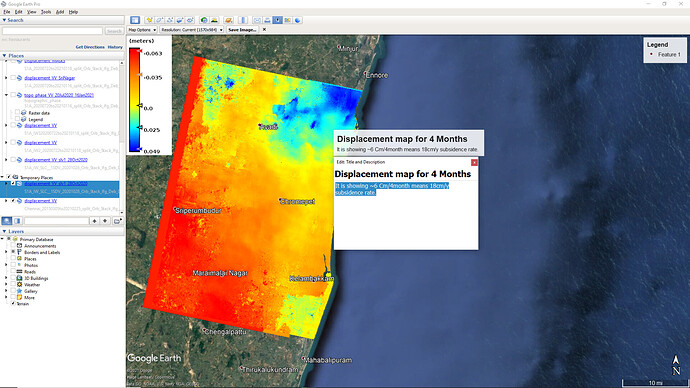This screenshot has height=388, width=690.
Task: Select the Add Placemark pushpin icon
Action: click(149, 20)
